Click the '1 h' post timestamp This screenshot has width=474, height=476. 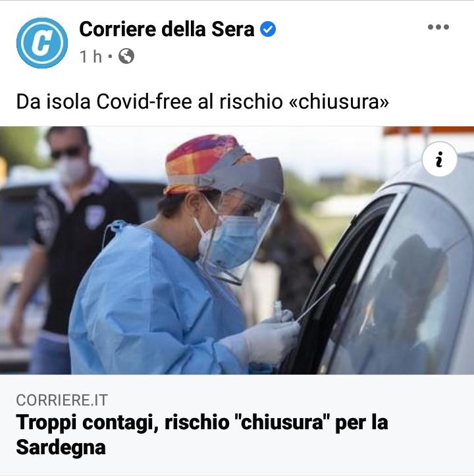pos(90,57)
